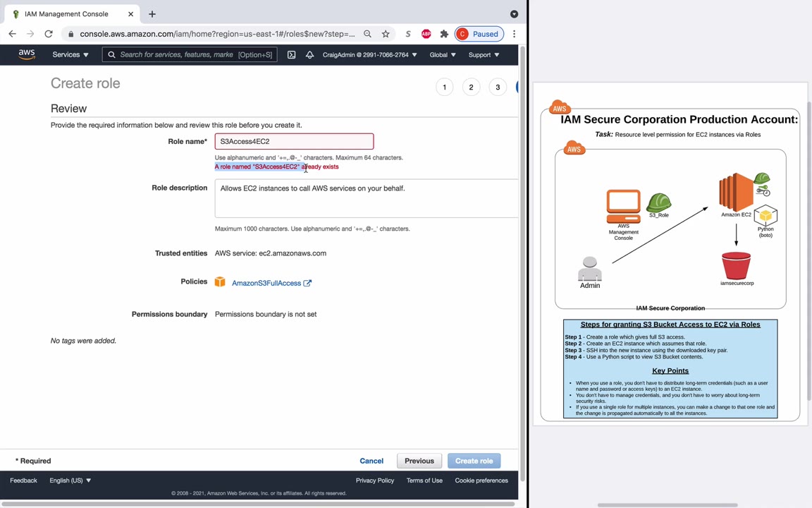The height and width of the screenshot is (508, 812).
Task: Select the IAM Management Console tab
Action: (66, 13)
